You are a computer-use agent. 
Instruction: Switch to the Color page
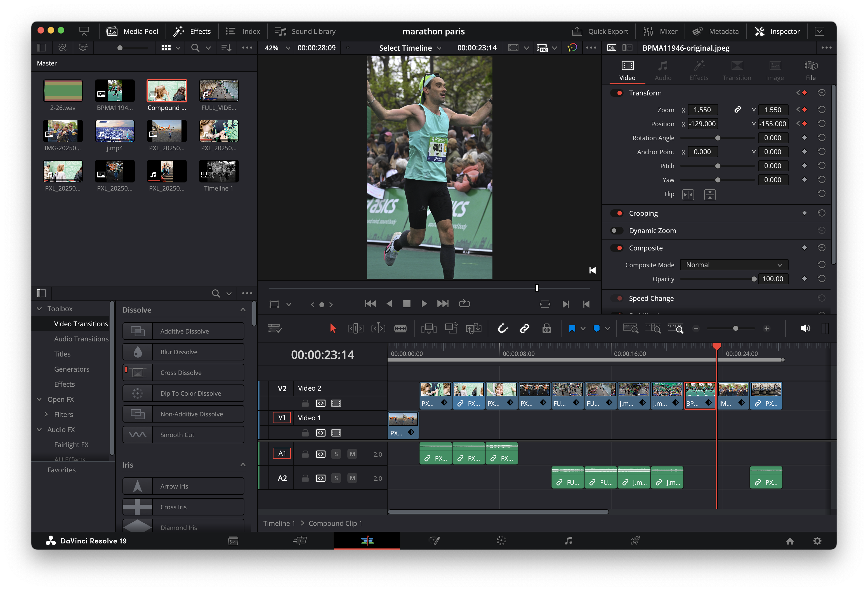coord(501,541)
